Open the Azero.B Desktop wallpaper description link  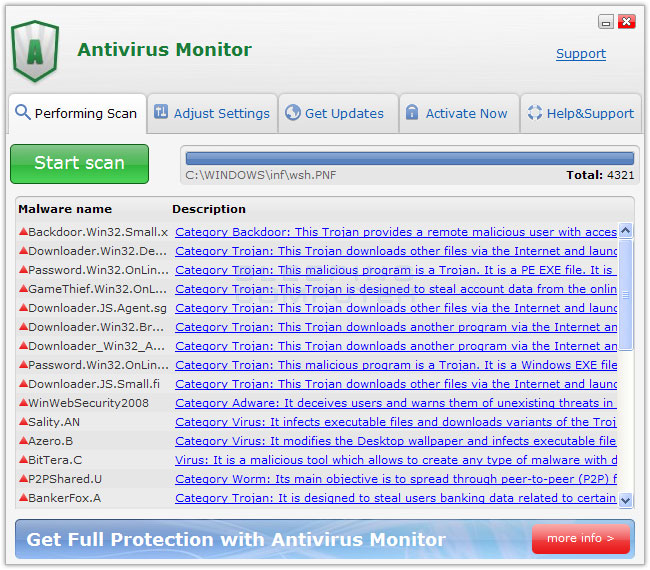tap(396, 441)
